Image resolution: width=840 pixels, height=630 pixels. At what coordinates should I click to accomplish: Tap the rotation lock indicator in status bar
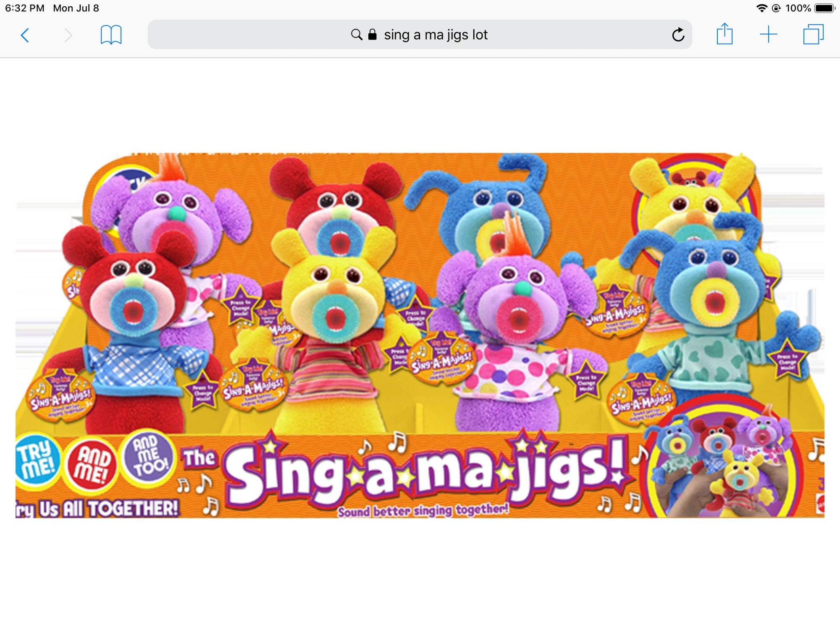775,7
